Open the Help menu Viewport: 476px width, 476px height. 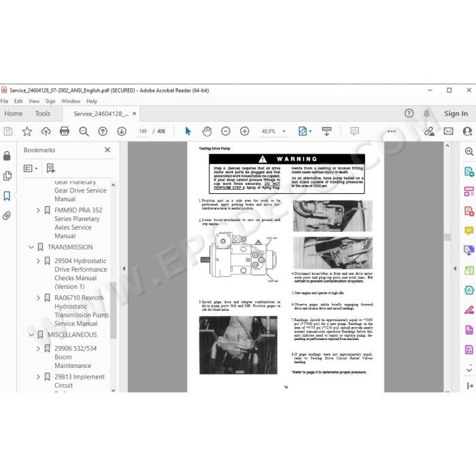coord(92,101)
